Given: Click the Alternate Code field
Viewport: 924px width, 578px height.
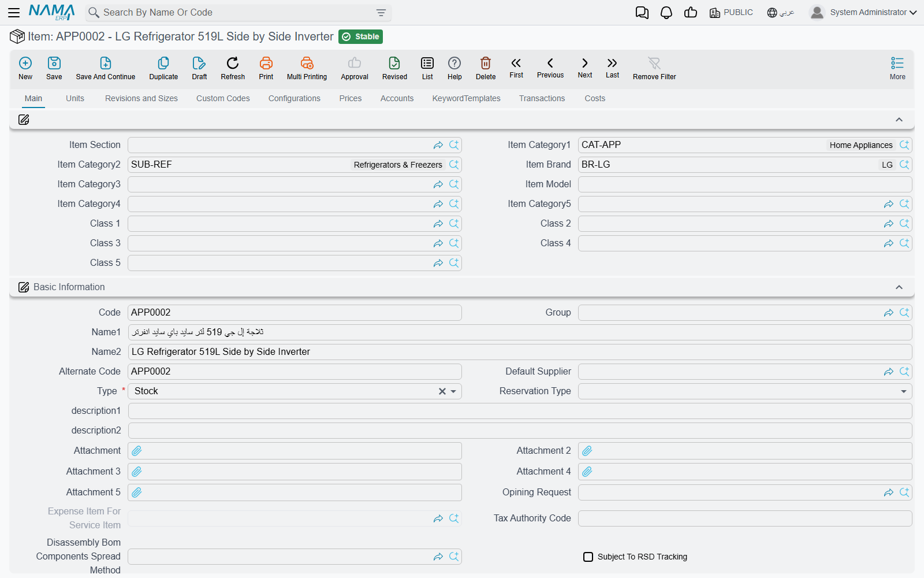Looking at the screenshot, I should (295, 372).
